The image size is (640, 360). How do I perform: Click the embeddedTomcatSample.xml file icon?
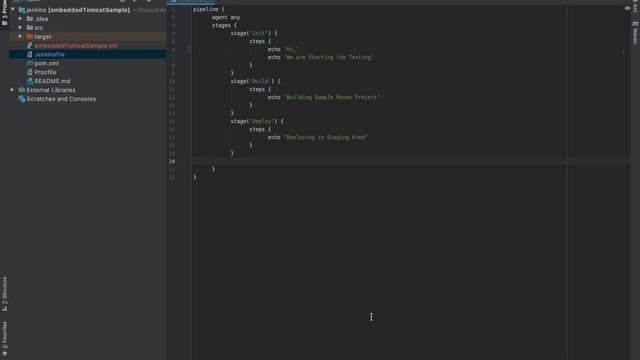[29, 46]
